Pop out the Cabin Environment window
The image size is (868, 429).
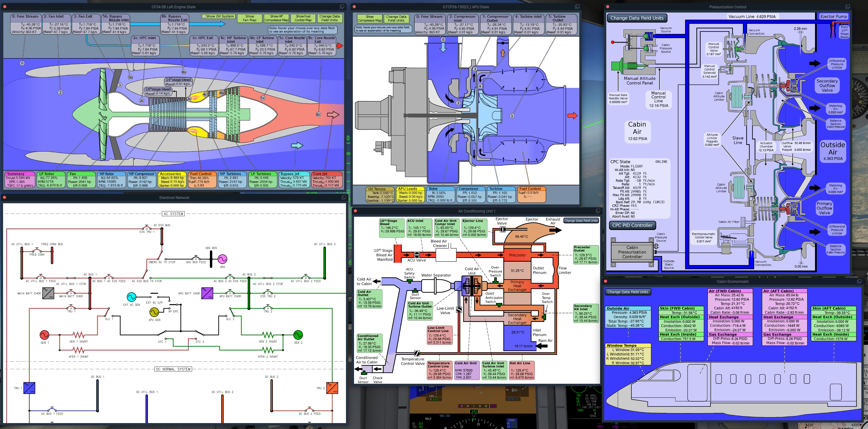coord(859,281)
